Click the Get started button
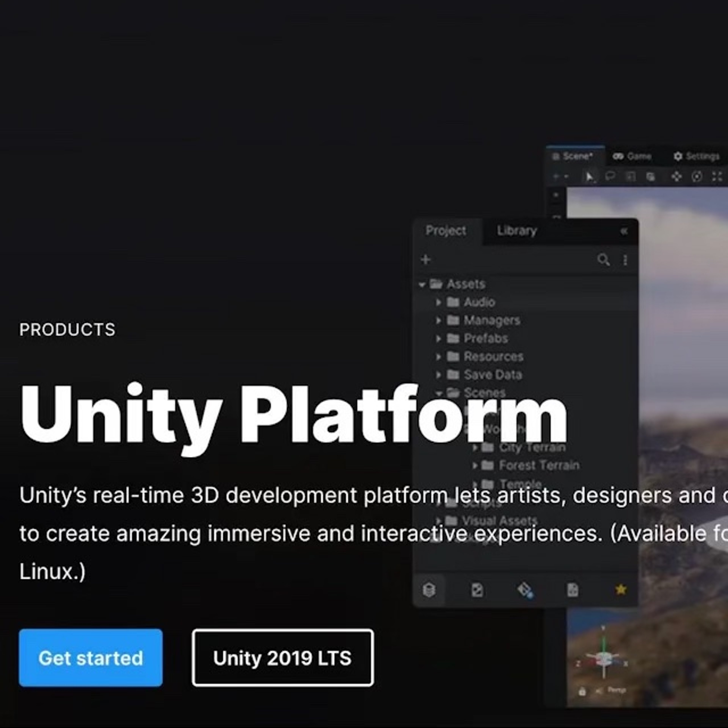The height and width of the screenshot is (728, 728). (x=91, y=657)
